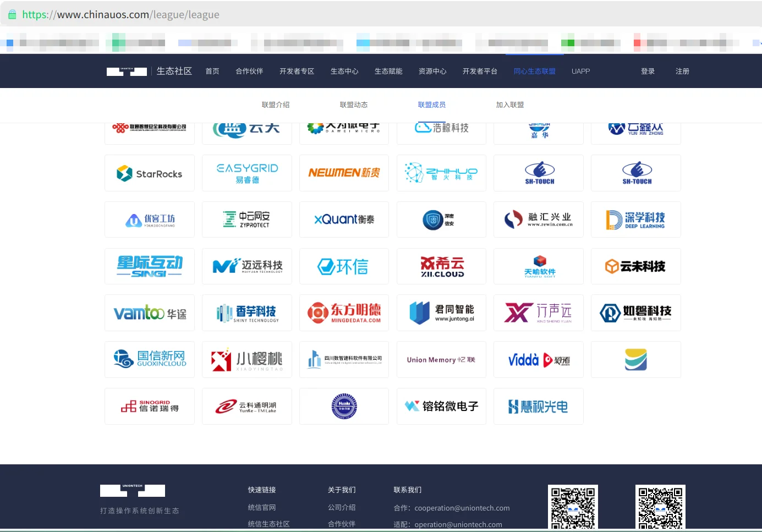Open 开发者专区 in the top navigation

point(297,72)
